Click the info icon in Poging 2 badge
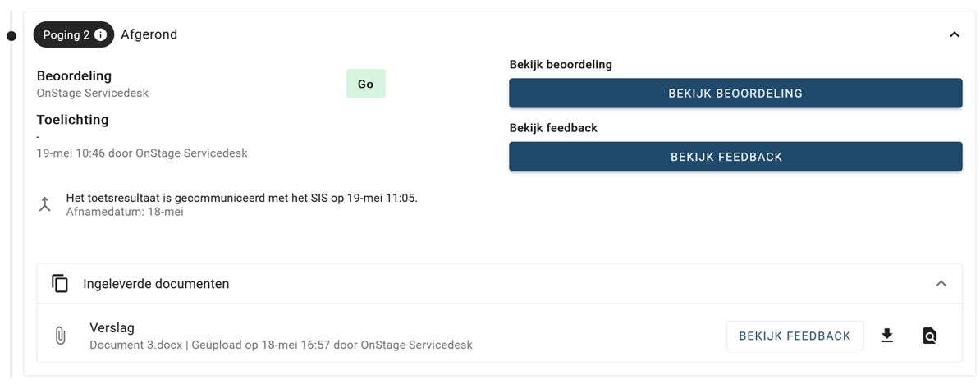The height and width of the screenshot is (384, 980). pos(100,35)
